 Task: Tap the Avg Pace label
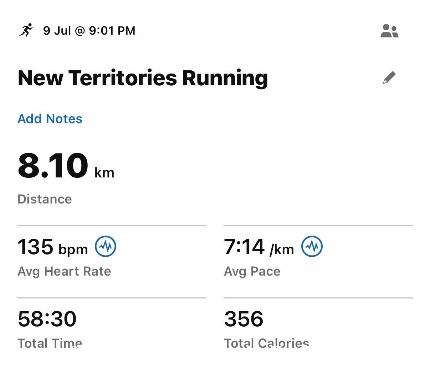(x=252, y=271)
